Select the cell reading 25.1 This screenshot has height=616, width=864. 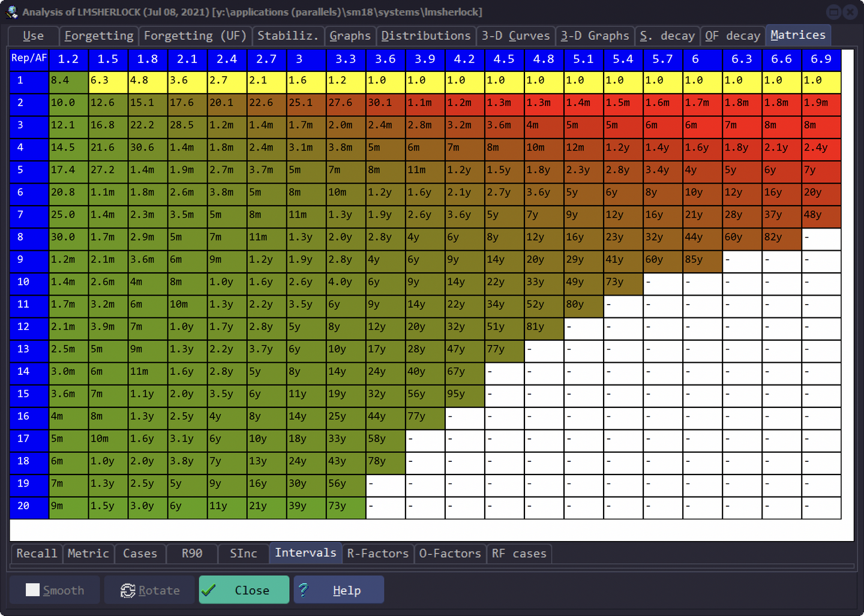coord(306,104)
